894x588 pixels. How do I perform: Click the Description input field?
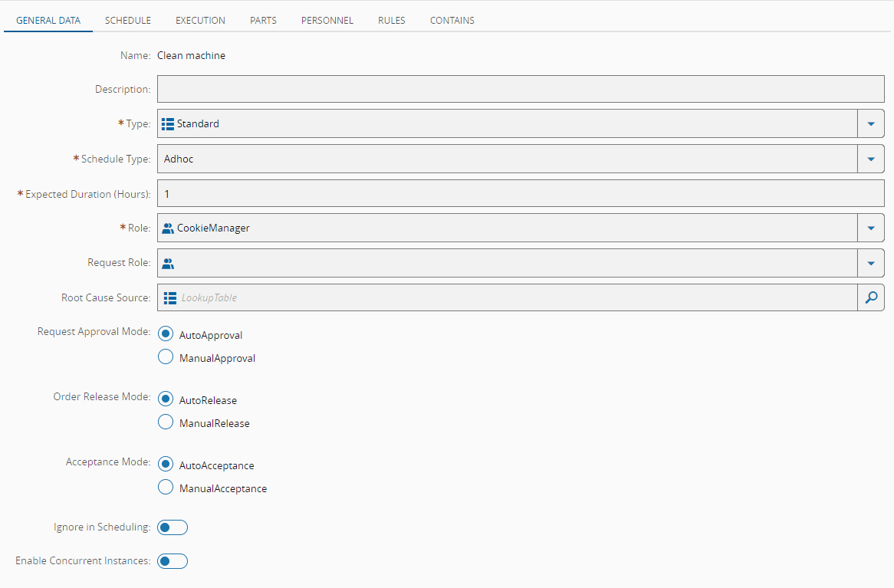pos(521,89)
